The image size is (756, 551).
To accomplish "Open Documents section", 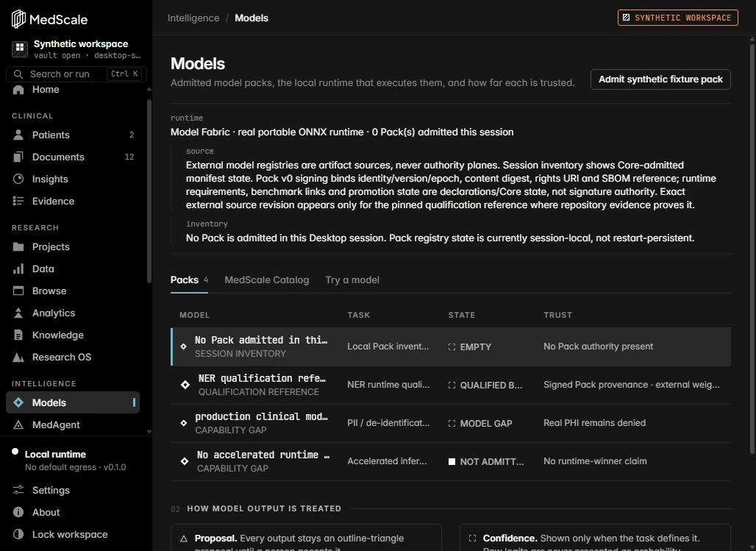I will click(x=74, y=157).
